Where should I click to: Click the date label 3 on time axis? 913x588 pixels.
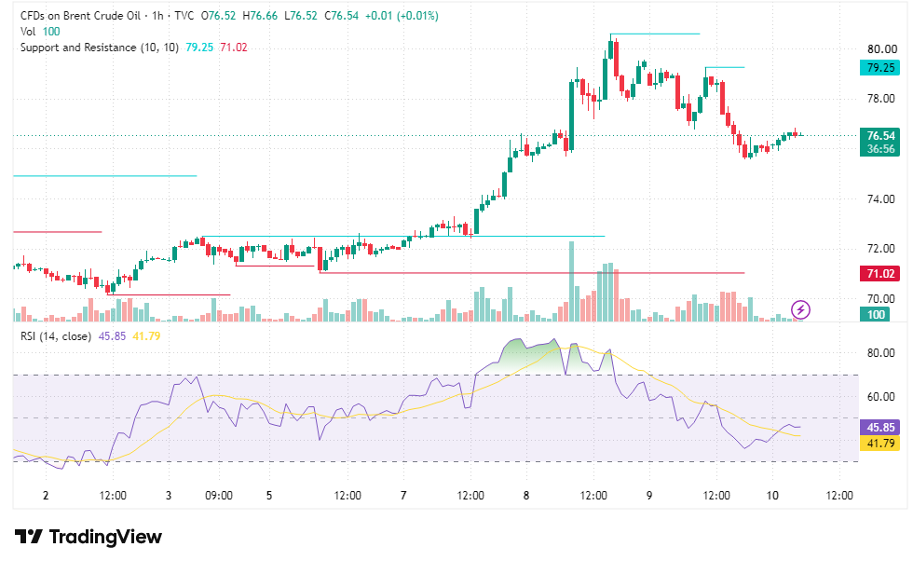169,496
